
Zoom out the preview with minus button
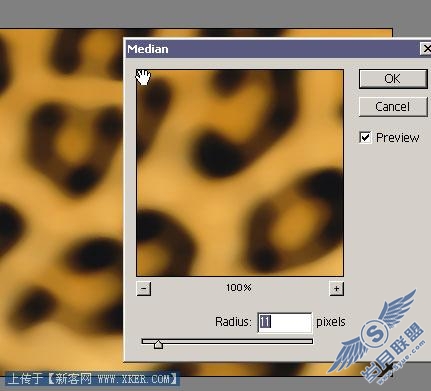(144, 288)
